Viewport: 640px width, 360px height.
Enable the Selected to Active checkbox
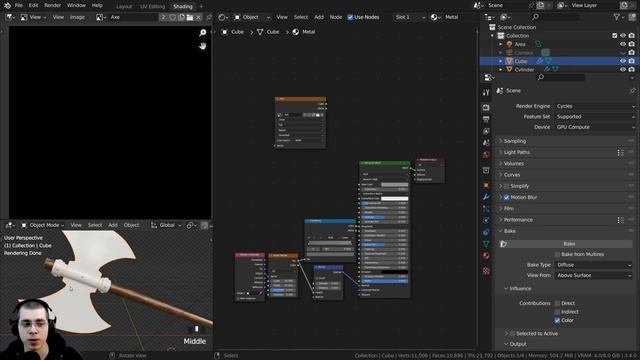point(512,333)
